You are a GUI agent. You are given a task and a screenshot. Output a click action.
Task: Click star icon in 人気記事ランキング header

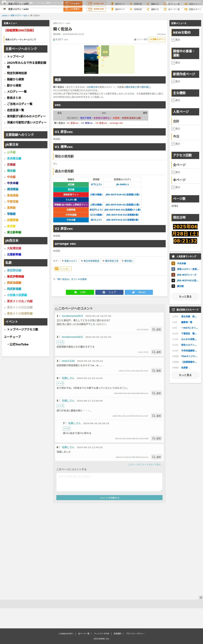click(173, 256)
